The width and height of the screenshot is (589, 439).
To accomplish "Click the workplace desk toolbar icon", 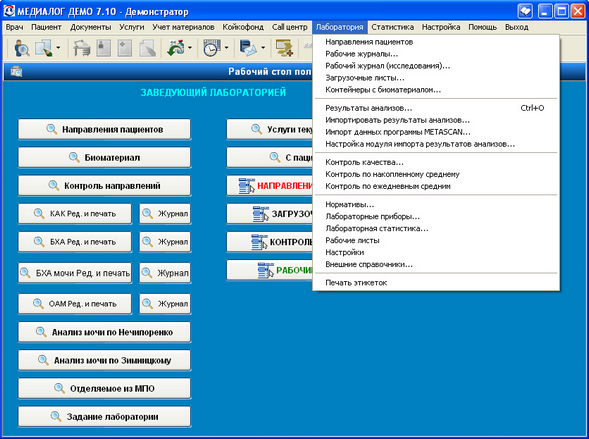I will pyautogui.click(x=82, y=48).
